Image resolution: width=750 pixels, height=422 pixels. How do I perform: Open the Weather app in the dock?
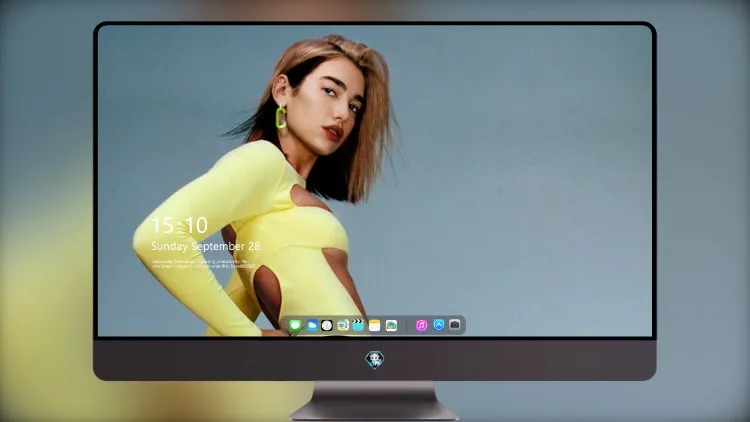pyautogui.click(x=311, y=326)
